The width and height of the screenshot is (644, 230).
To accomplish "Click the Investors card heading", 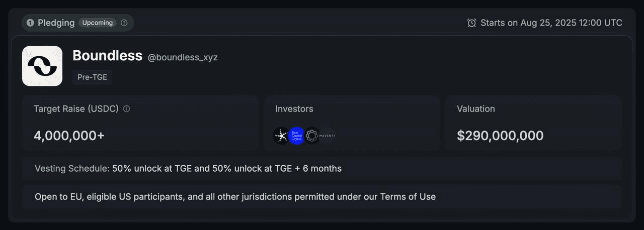I will (x=294, y=108).
